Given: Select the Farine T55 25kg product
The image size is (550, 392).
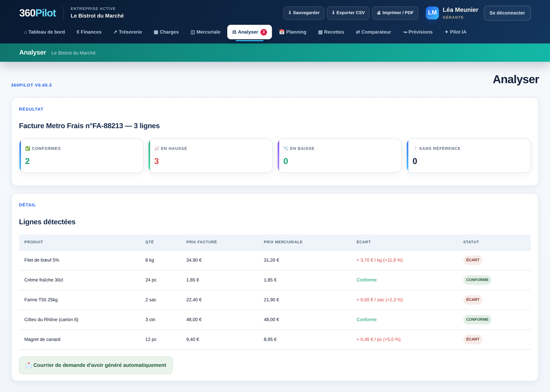Looking at the screenshot, I should coord(41,300).
